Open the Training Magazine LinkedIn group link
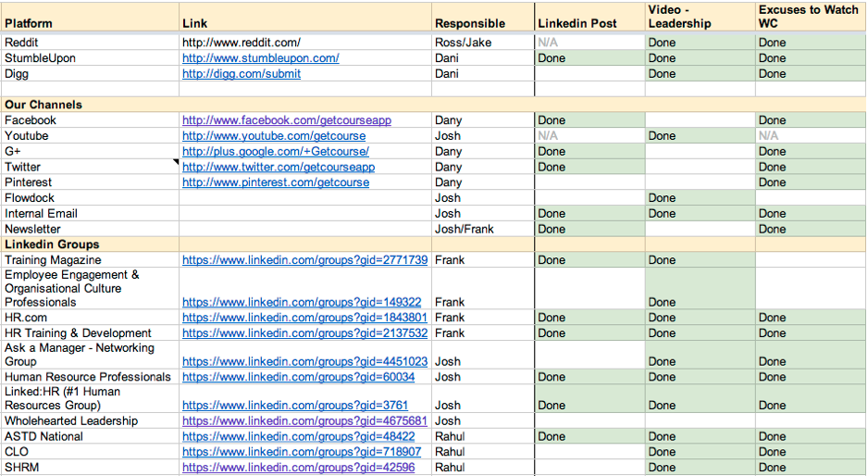 pyautogui.click(x=305, y=260)
